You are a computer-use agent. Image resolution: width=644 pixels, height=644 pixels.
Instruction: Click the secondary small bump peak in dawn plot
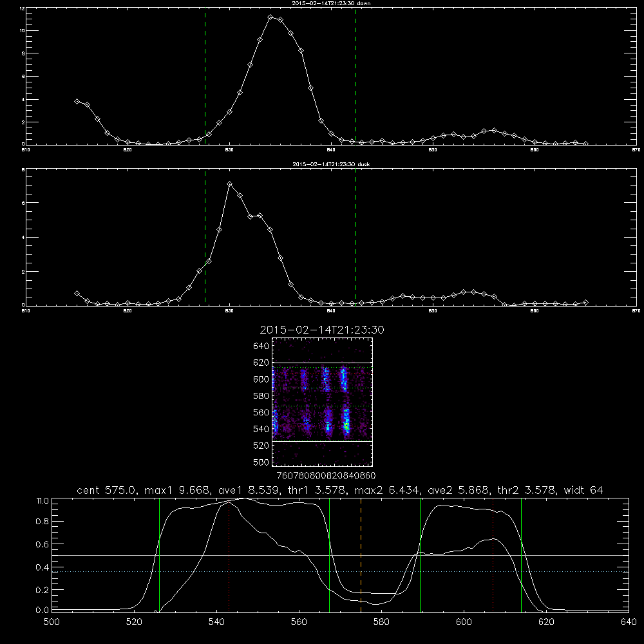click(494, 130)
